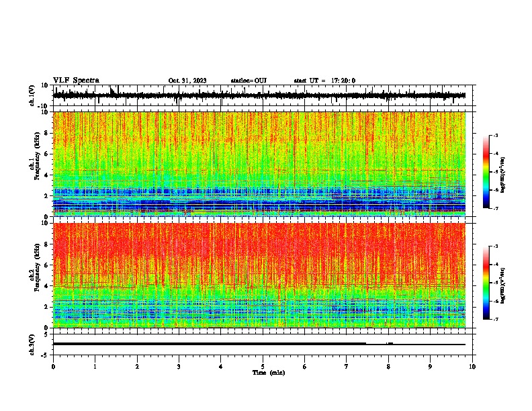Click the ch.3 black voltage trace
Image resolution: width=532 pixels, height=411 pixels.
pyautogui.click(x=259, y=344)
